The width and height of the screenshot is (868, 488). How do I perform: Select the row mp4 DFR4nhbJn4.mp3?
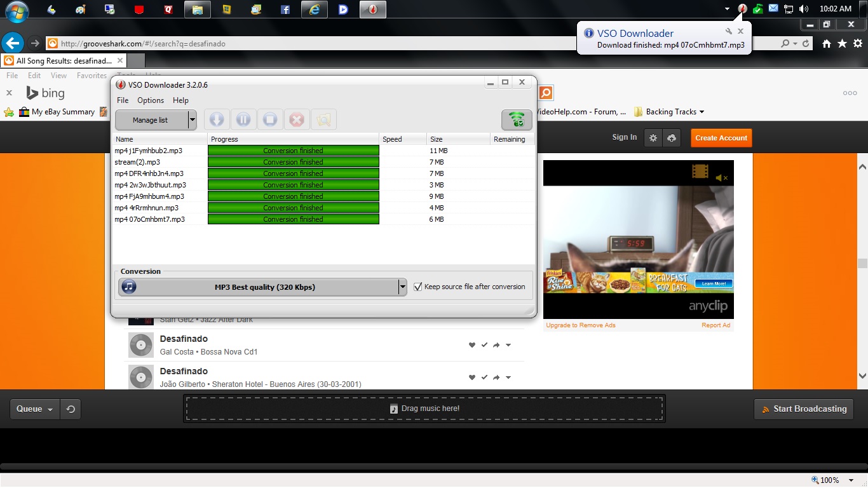coord(324,173)
